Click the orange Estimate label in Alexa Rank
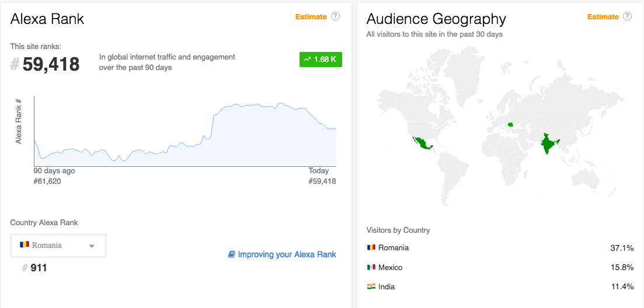644x308 pixels. (311, 16)
